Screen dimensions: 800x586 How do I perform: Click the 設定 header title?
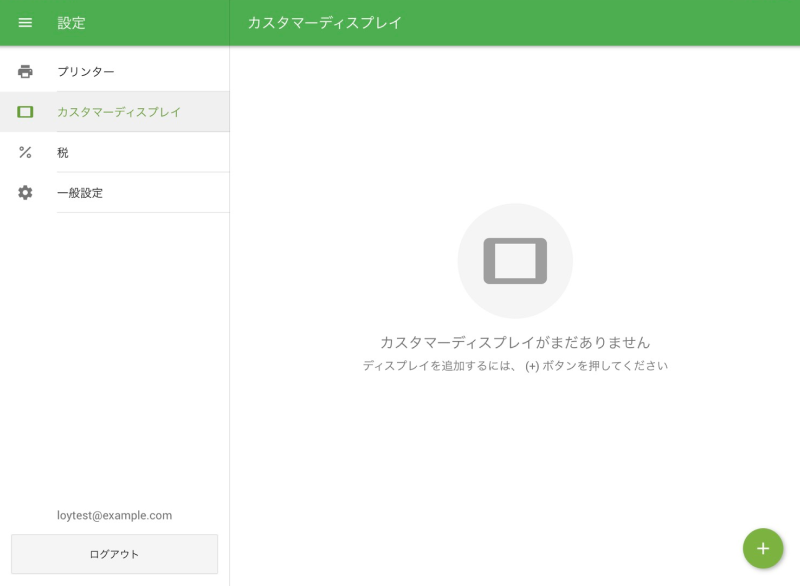coord(68,23)
